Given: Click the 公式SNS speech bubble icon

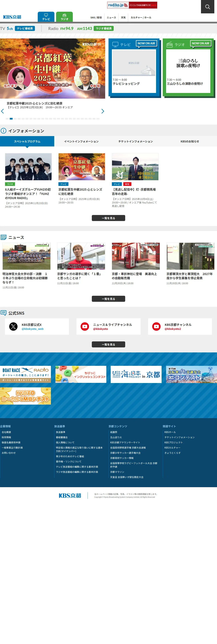Looking at the screenshot, I should 4,313.
